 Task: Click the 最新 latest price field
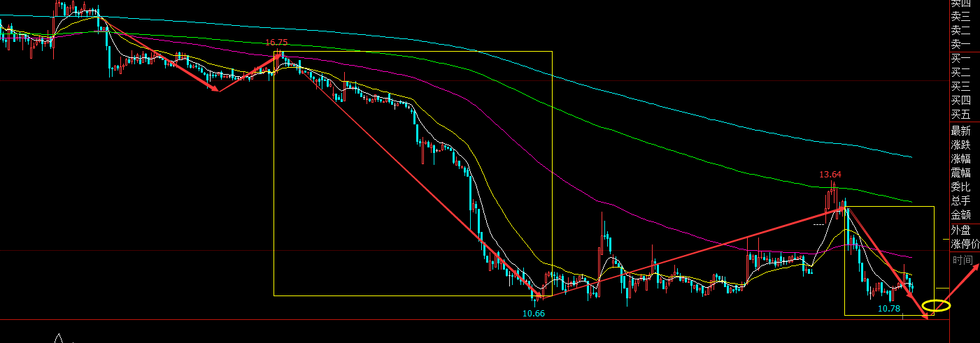point(960,131)
